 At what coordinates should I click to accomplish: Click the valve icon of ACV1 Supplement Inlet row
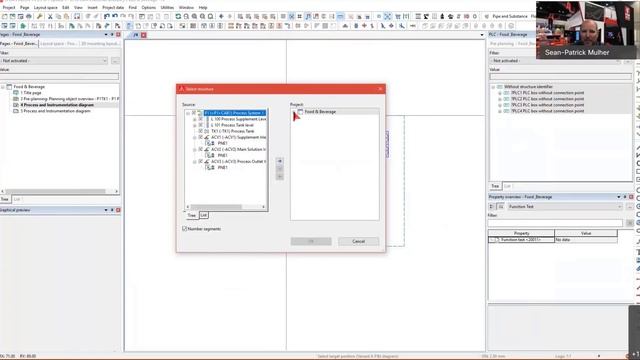click(207, 138)
